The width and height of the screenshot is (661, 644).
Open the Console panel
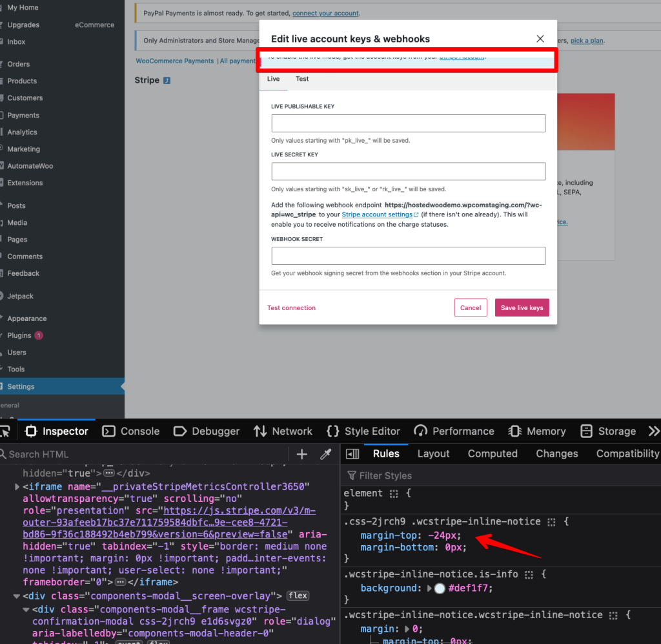139,431
